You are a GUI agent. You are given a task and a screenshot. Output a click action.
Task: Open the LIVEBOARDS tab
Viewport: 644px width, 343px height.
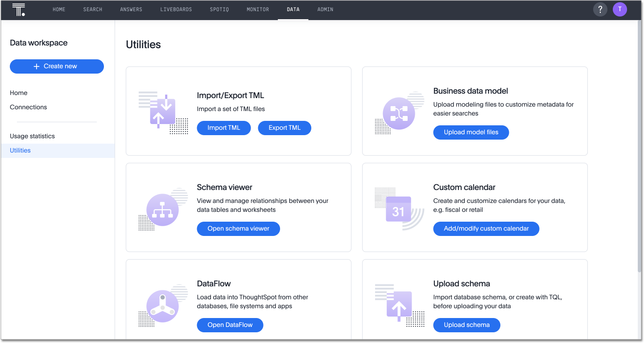tap(176, 9)
